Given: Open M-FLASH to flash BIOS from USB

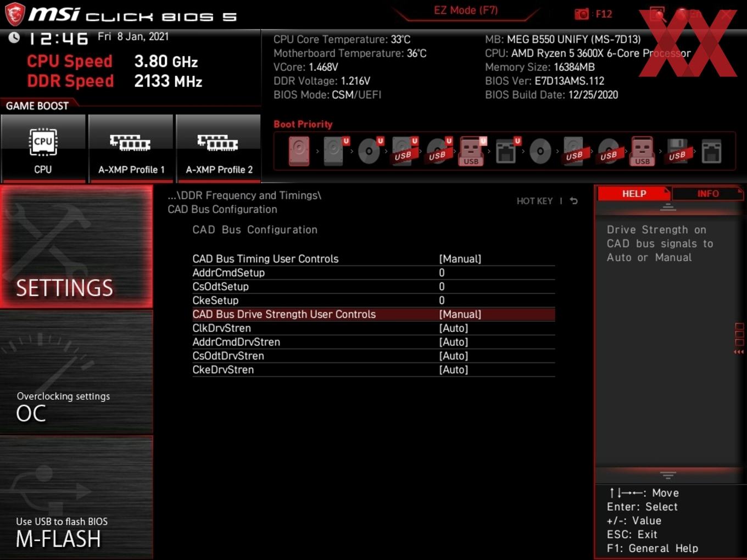Looking at the screenshot, I should click(x=76, y=497).
